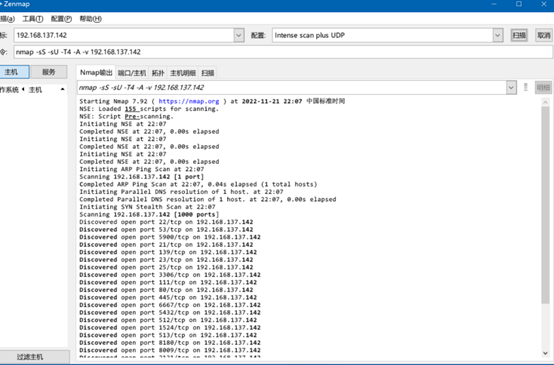
Task: Click the 配置: profile label
Action: point(258,35)
